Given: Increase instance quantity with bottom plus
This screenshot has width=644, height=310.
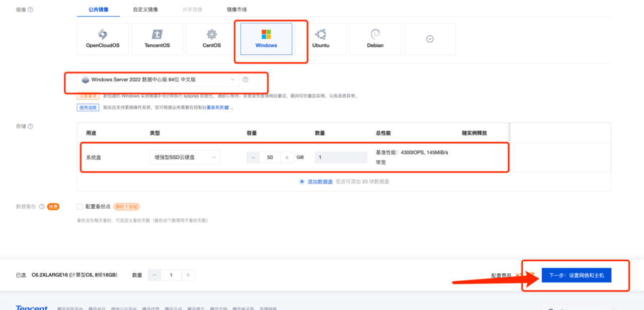Looking at the screenshot, I should pos(188,275).
